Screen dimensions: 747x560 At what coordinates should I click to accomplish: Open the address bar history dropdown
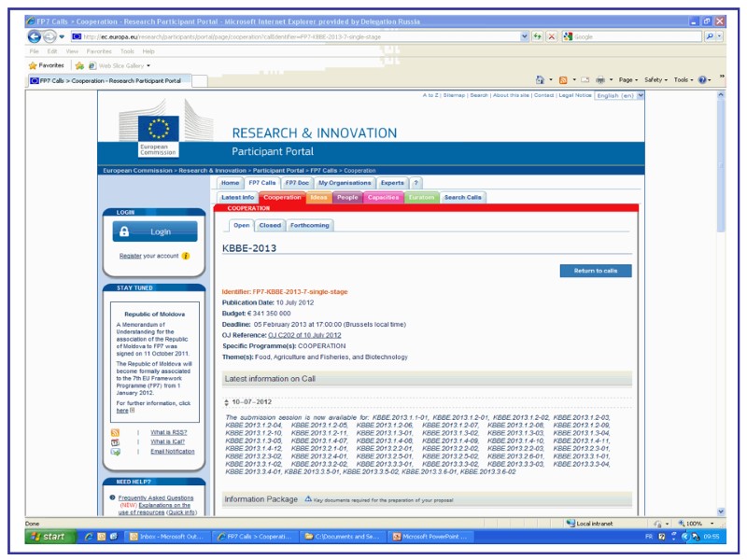(525, 36)
